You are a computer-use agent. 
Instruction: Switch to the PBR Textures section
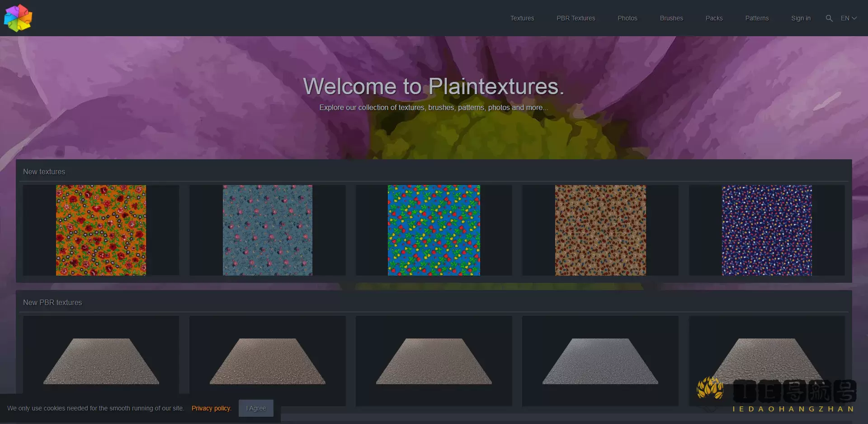coord(576,18)
